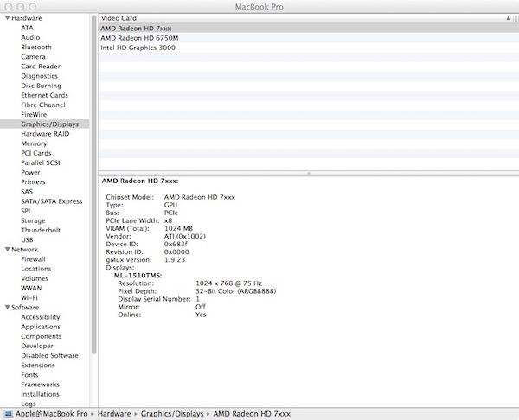Select Ethernet Cards entry
Image resolution: width=519 pixels, height=420 pixels.
pyautogui.click(x=44, y=95)
